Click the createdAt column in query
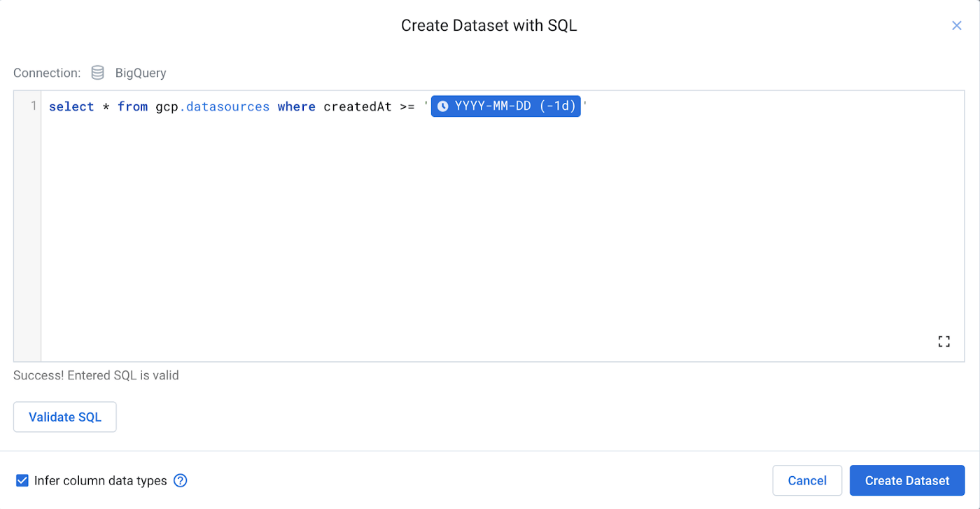Viewport: 980px width, 509px height. [357, 106]
